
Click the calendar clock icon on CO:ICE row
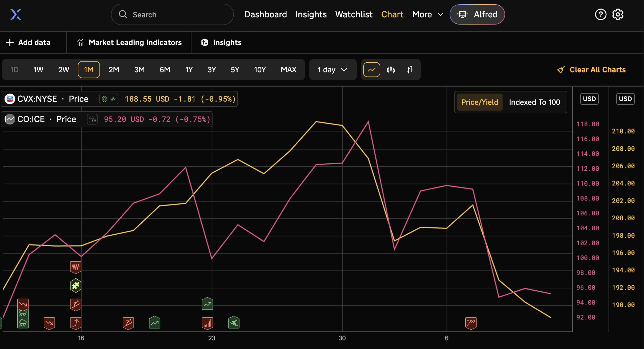click(92, 119)
